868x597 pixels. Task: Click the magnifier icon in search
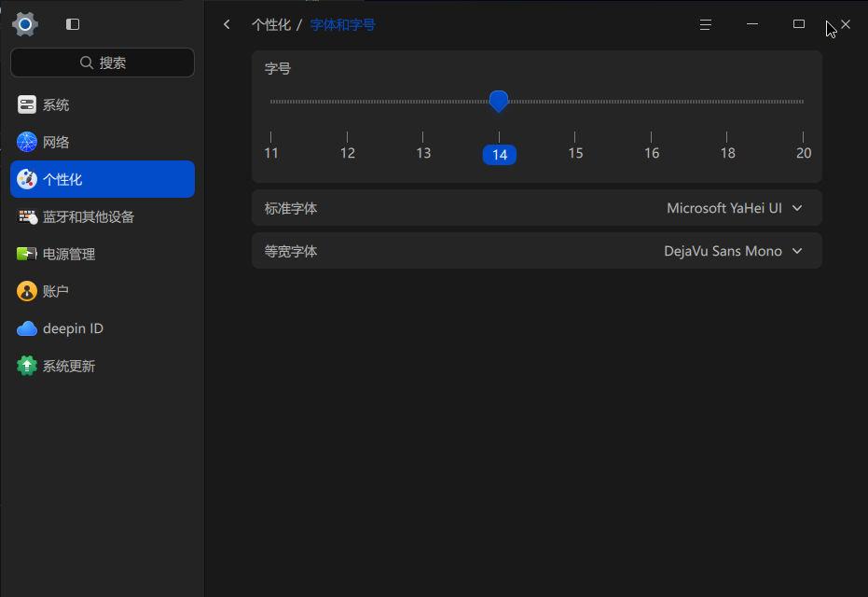pos(87,62)
